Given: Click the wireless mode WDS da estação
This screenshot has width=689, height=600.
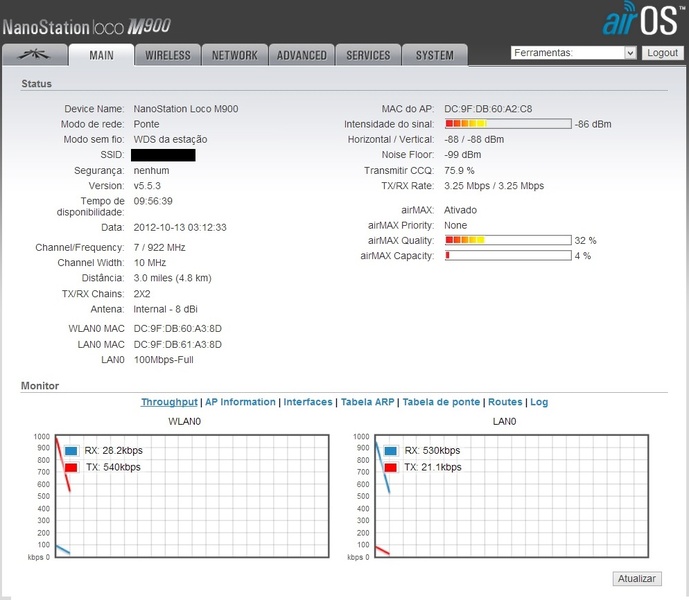Looking at the screenshot, I should point(170,139).
